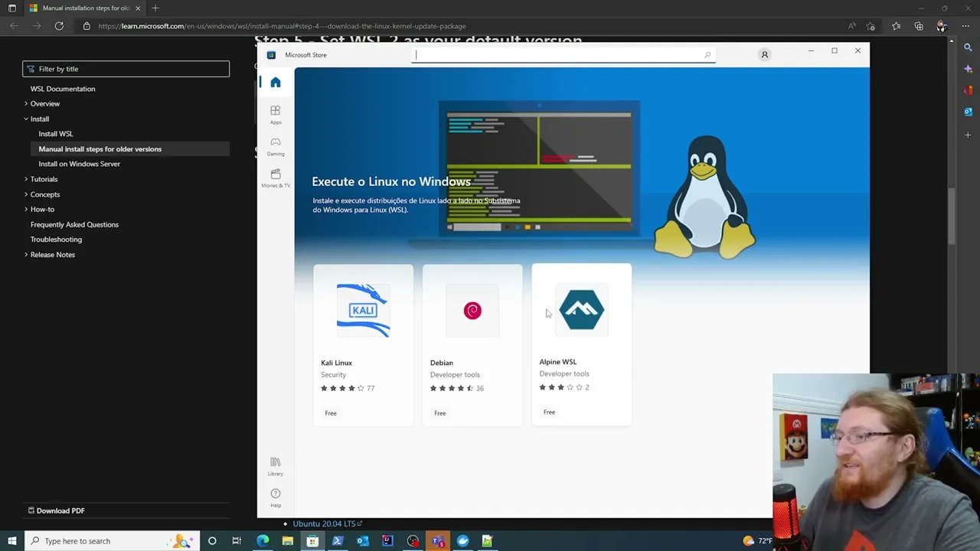Select Manual install steps for older versions
Viewport: 980px width, 551px height.
pos(100,149)
